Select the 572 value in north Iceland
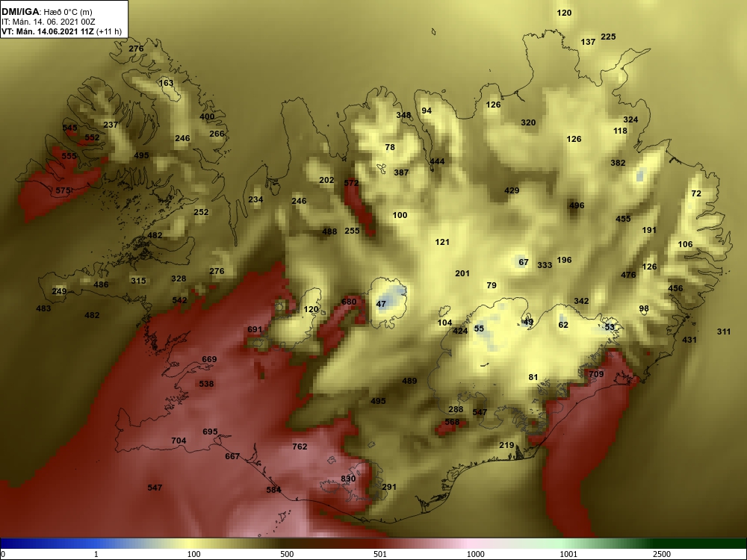Viewport: 747px width, 560px height. pyautogui.click(x=351, y=183)
